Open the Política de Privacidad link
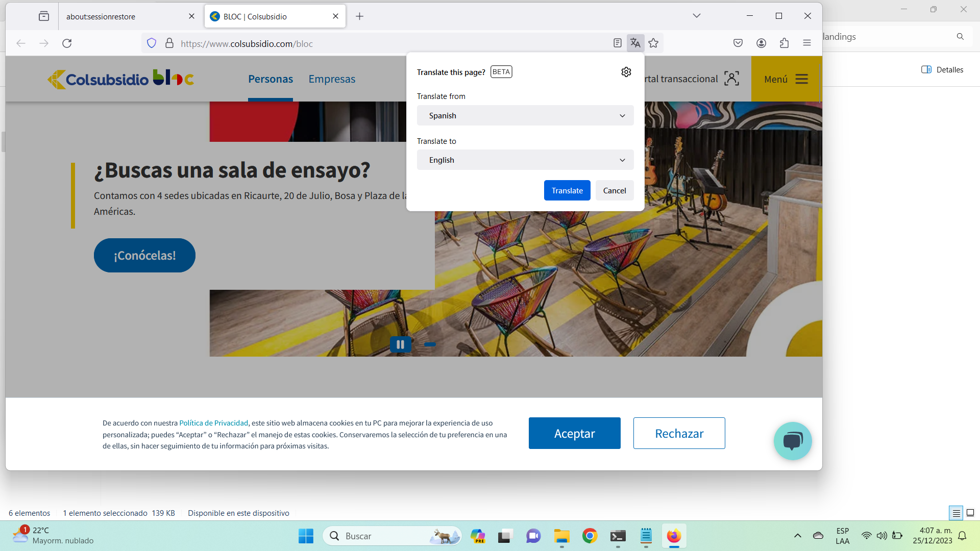Image resolution: width=980 pixels, height=551 pixels. 213,423
